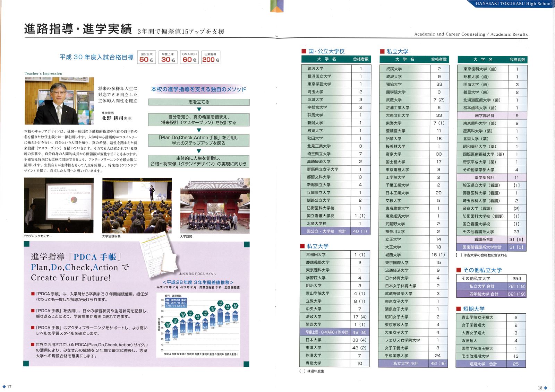Select the 芝浦工業大学 table row
The height and width of the screenshot is (392, 555).
[415, 107]
